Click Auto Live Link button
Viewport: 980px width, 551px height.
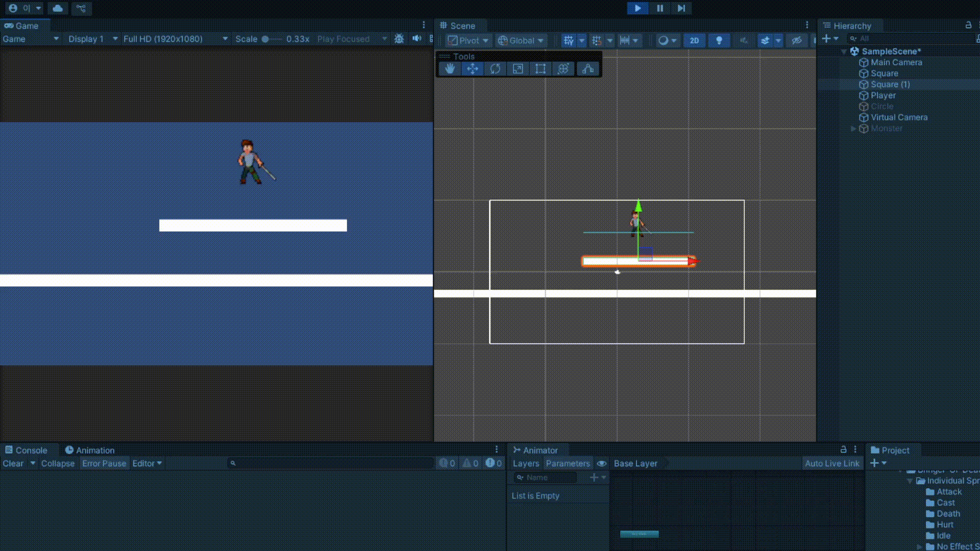[x=832, y=463]
